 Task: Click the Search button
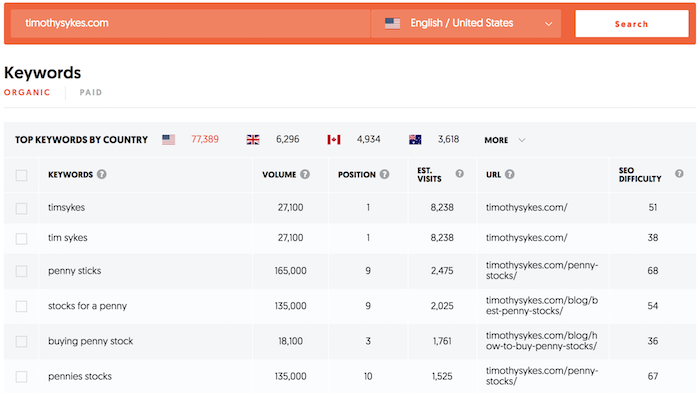pyautogui.click(x=632, y=24)
